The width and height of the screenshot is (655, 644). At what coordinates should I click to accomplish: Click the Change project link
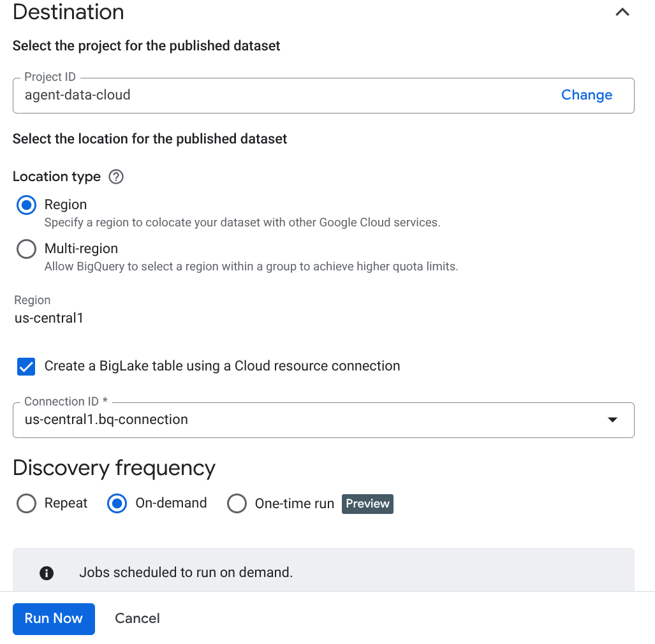pos(587,95)
